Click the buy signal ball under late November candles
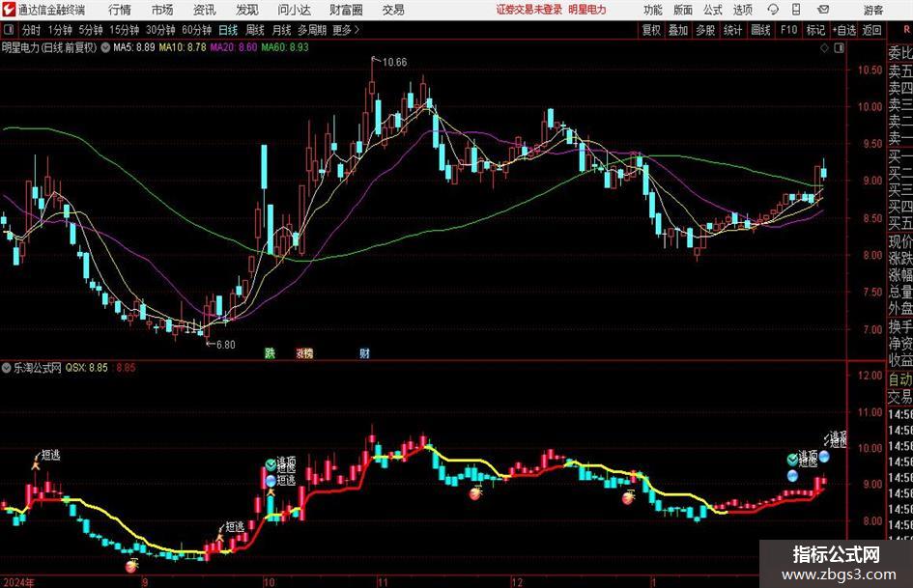This screenshot has height=588, width=913. pyautogui.click(x=475, y=494)
